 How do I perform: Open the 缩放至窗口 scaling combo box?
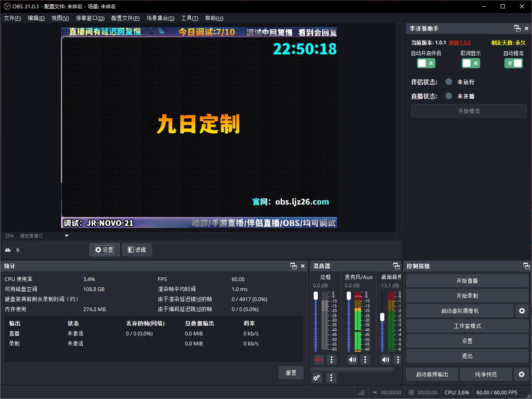pos(44,235)
